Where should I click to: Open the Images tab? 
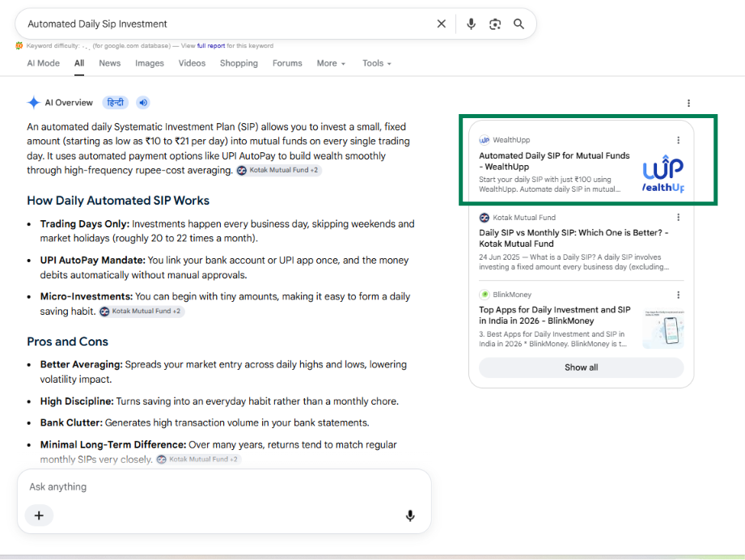click(149, 63)
